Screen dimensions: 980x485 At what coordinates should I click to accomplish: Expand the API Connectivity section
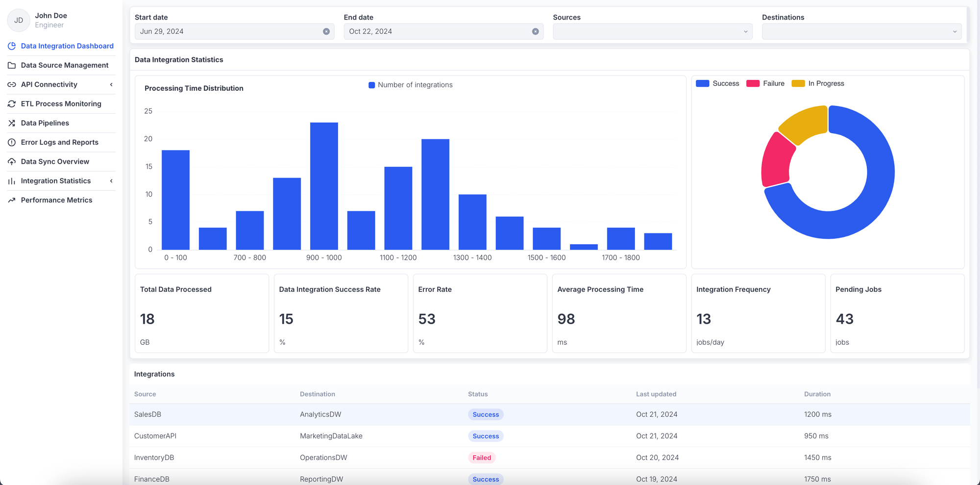pos(112,84)
